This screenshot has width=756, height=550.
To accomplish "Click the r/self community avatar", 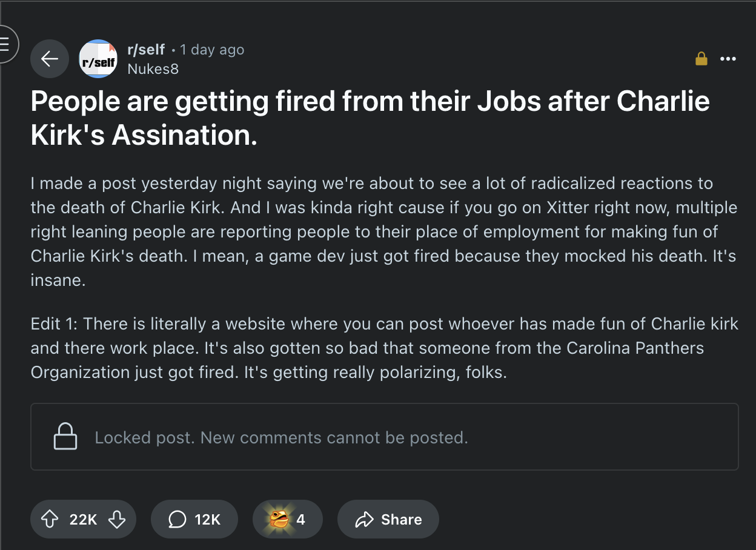I will [x=98, y=59].
